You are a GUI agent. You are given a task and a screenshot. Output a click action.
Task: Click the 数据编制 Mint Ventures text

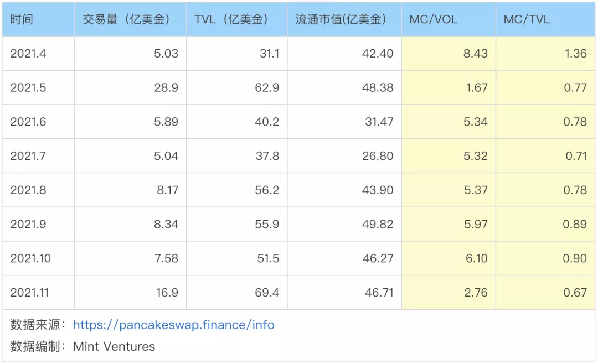coord(83,346)
